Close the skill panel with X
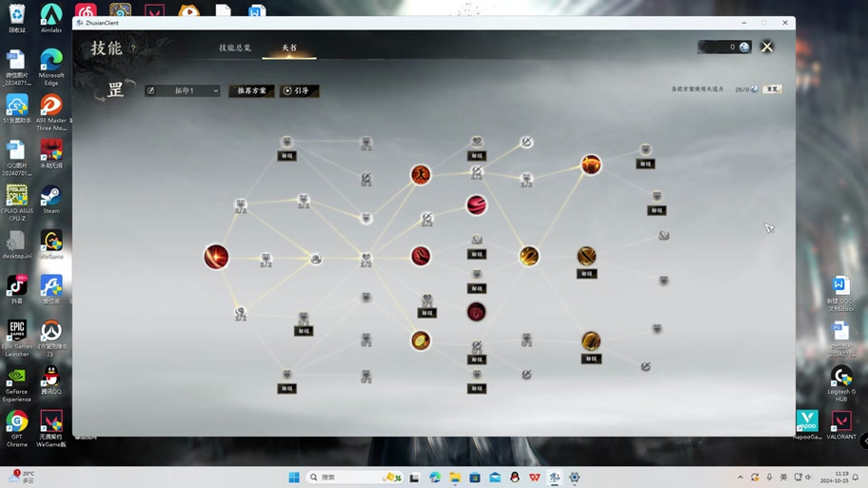Image resolution: width=868 pixels, height=488 pixels. pos(767,47)
